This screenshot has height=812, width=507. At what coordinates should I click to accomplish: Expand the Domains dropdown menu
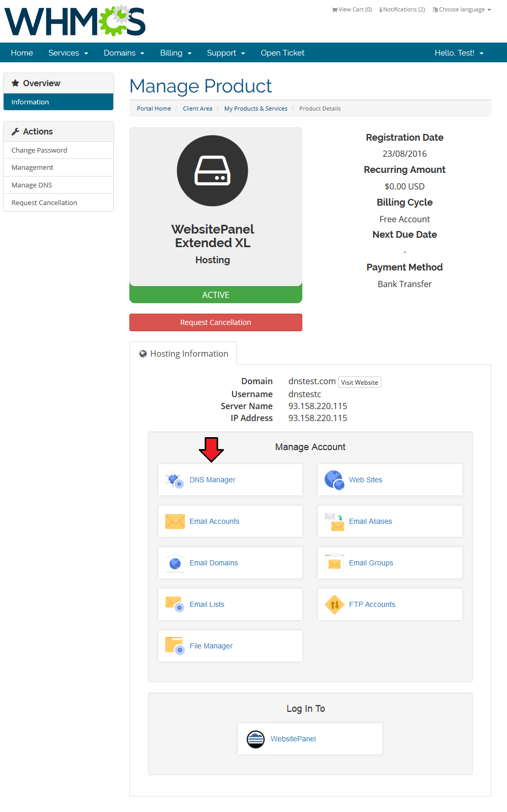124,53
